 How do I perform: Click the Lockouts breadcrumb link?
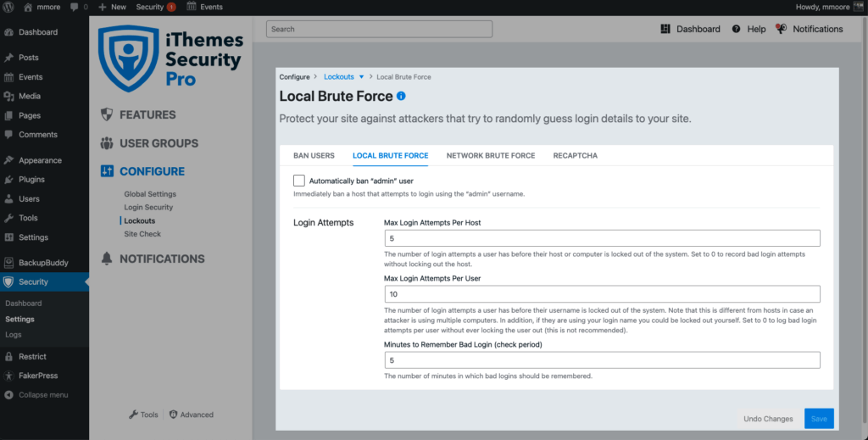point(339,77)
